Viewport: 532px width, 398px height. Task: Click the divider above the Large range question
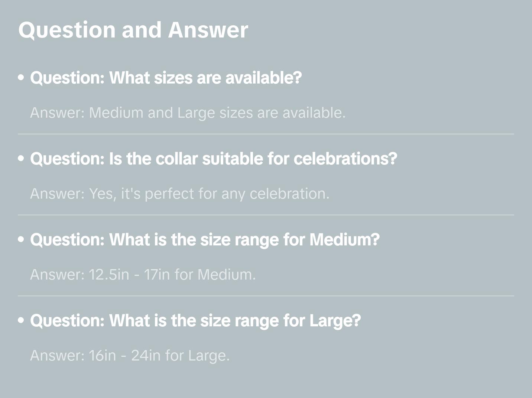pyautogui.click(x=266, y=296)
